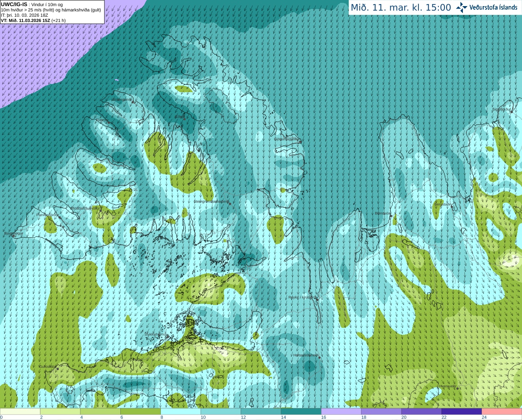Click the Stykkishólmur station label

155,334
